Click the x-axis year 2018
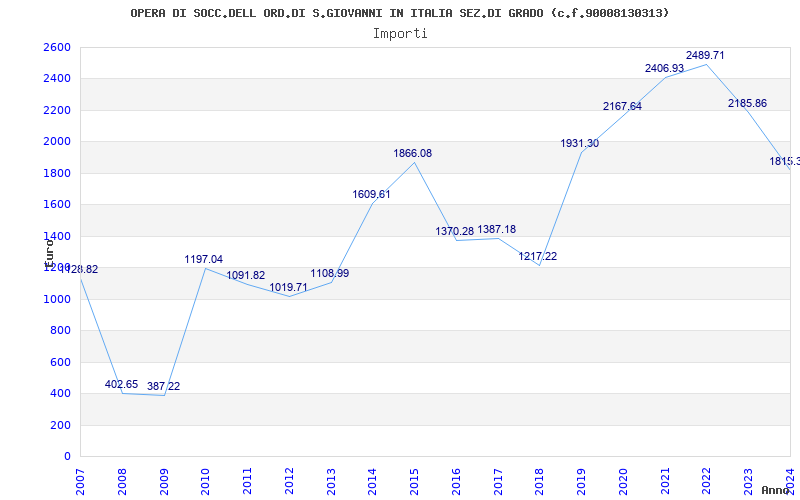 (x=539, y=481)
